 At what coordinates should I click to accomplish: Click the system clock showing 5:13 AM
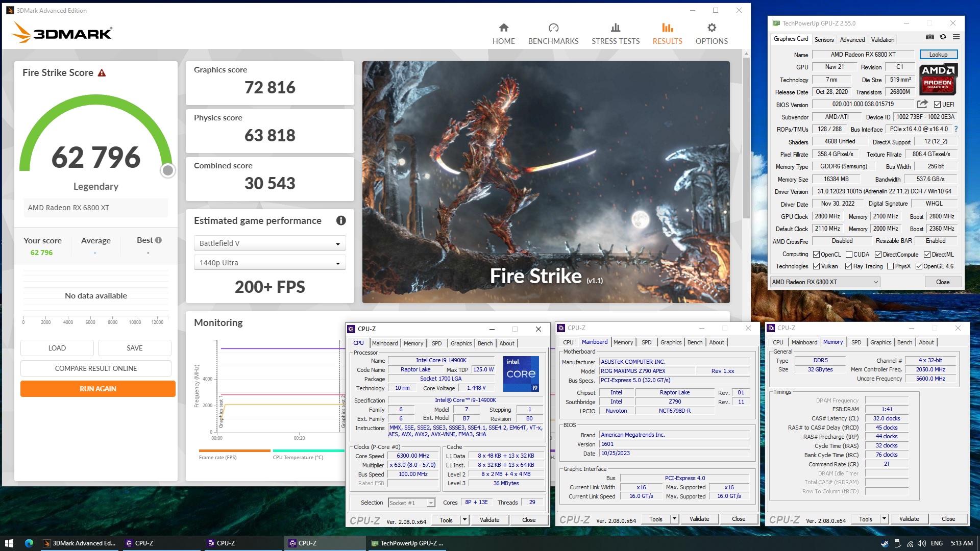click(961, 543)
